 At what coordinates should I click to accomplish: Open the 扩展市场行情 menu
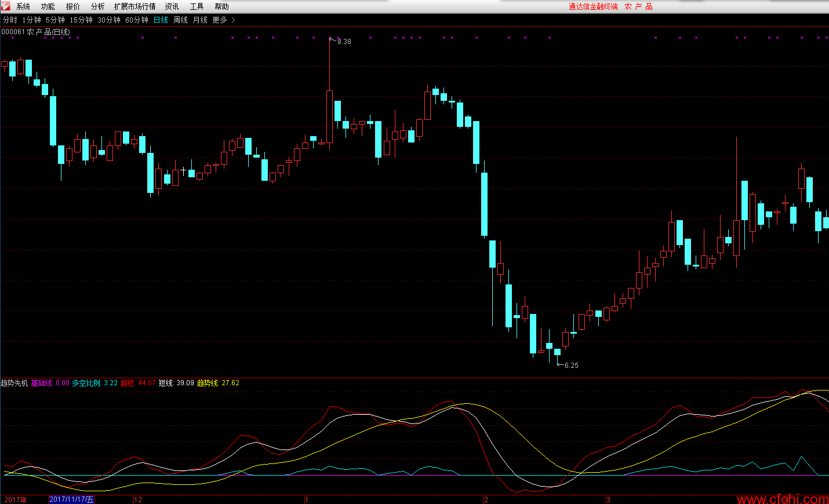click(135, 6)
